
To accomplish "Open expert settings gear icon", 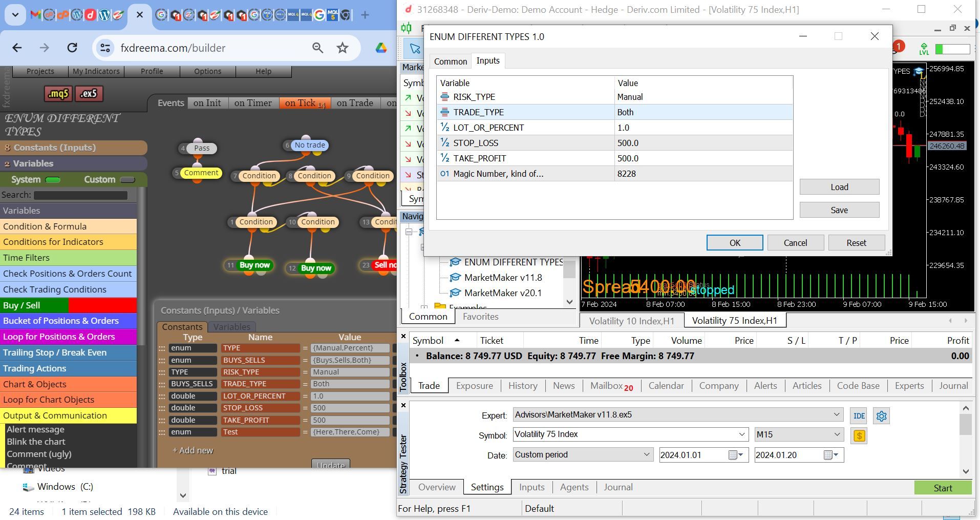I will [x=881, y=416].
